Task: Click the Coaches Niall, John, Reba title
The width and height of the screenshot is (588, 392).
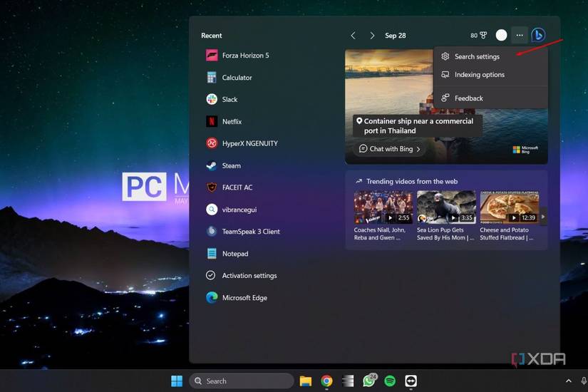Action: click(379, 234)
